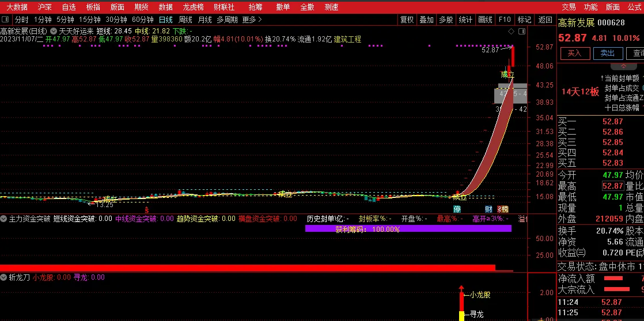
Task: Open the 龙虎榜 menu
Action: (193, 7)
